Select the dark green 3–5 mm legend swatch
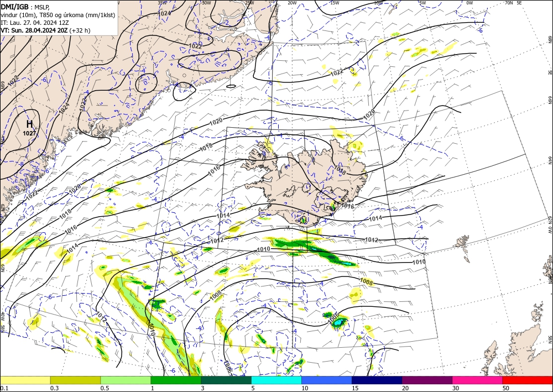This screenshot has height=392, width=553. [x=226, y=380]
